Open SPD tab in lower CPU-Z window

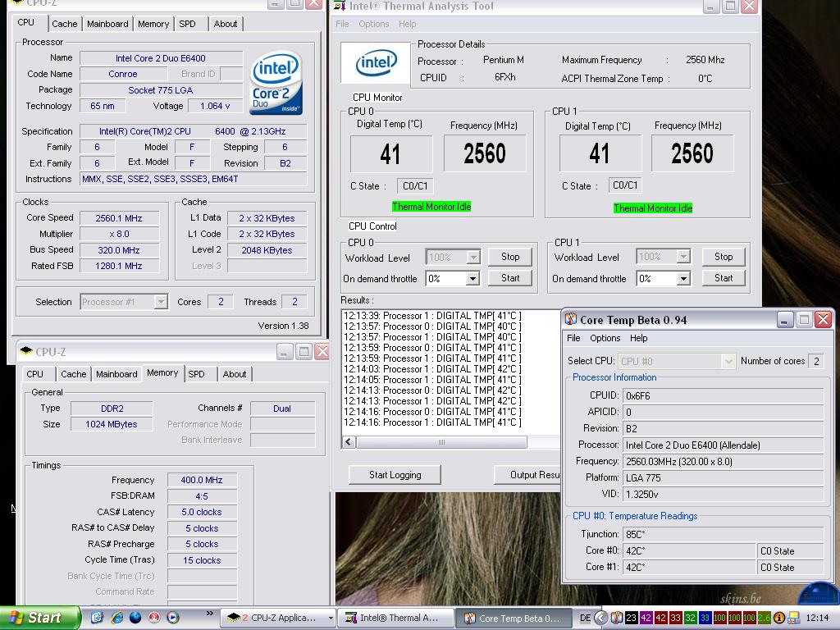[197, 374]
